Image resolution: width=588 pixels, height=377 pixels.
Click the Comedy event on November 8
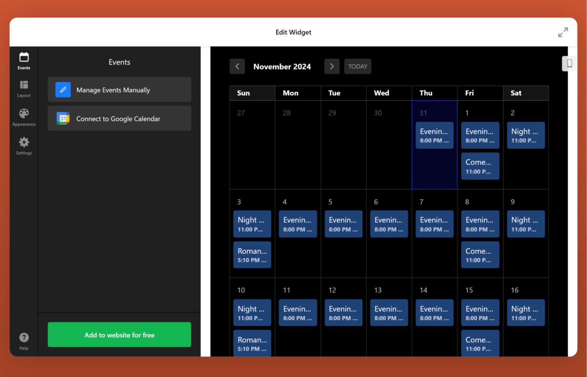480,255
